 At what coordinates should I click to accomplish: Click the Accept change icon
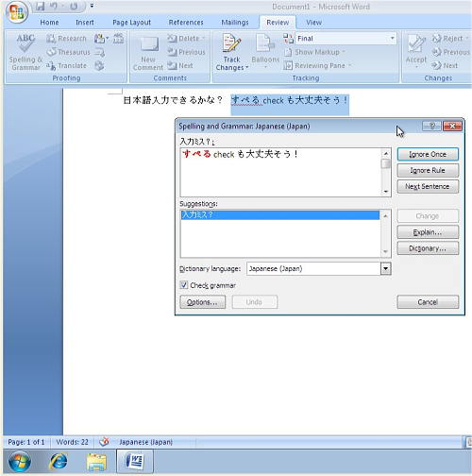(416, 43)
